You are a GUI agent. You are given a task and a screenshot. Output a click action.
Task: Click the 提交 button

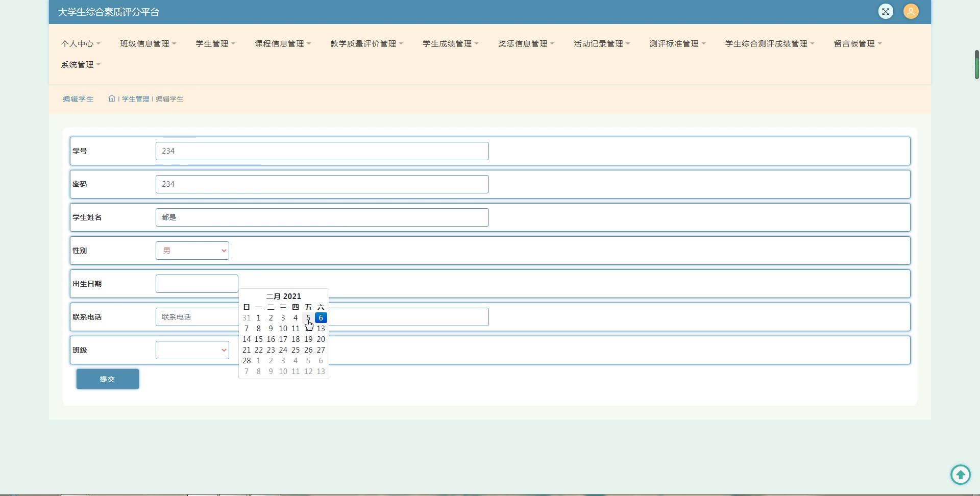[x=107, y=379]
